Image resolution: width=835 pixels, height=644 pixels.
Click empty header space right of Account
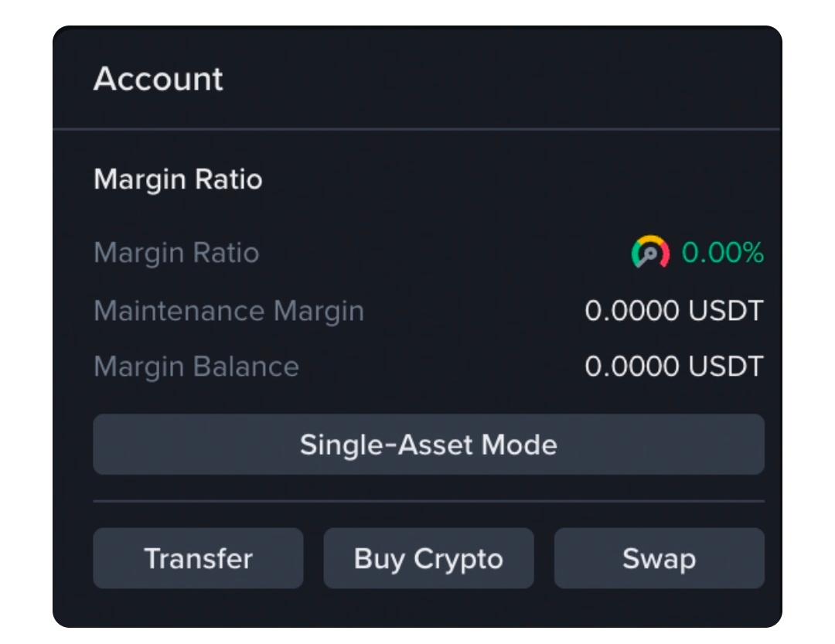tap(503, 79)
